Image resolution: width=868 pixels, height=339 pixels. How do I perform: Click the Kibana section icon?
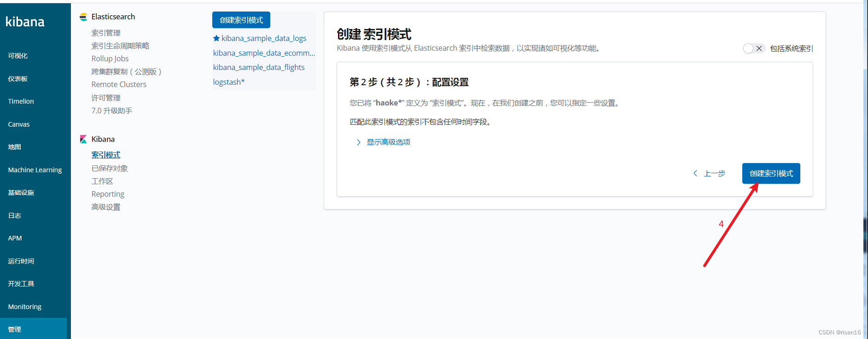tap(83, 139)
